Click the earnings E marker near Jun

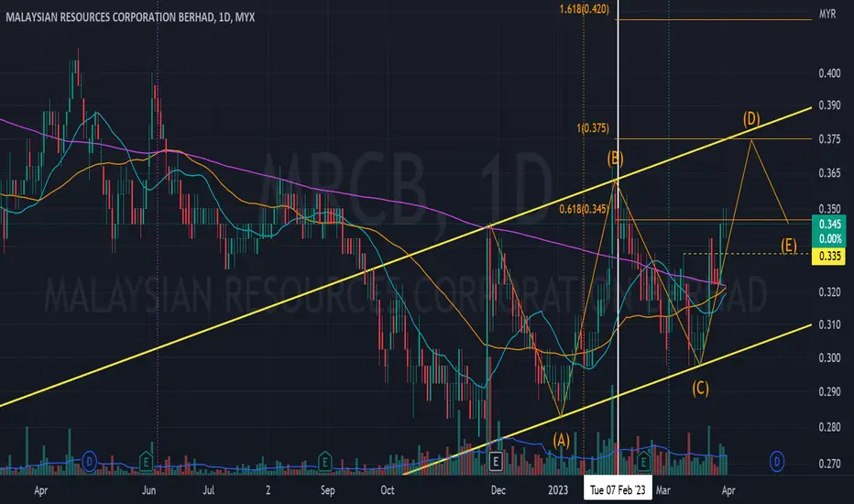pyautogui.click(x=146, y=462)
